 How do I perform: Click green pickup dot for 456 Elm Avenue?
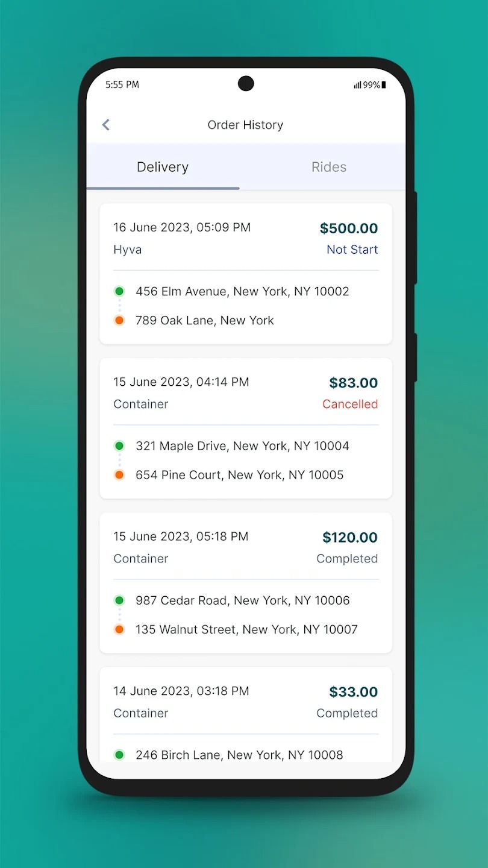point(119,291)
